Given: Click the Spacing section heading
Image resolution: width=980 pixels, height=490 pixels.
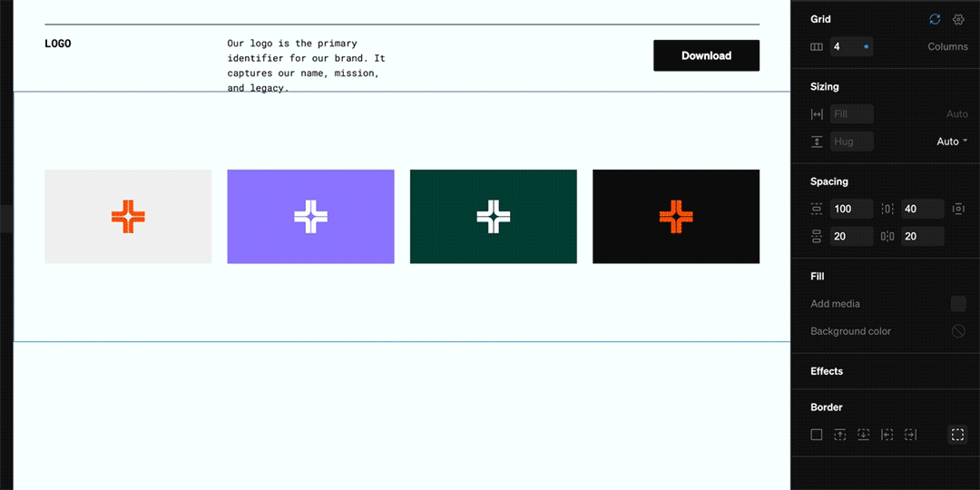Looking at the screenshot, I should (x=829, y=181).
